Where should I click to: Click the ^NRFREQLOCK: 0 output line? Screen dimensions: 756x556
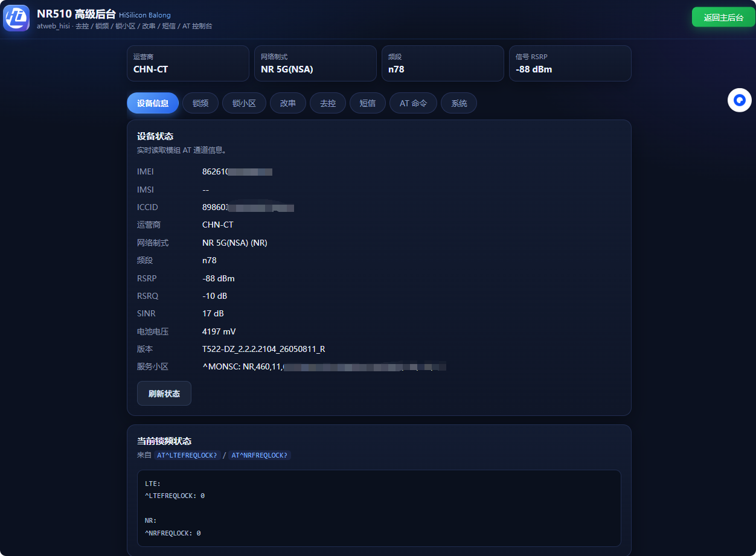click(x=173, y=533)
